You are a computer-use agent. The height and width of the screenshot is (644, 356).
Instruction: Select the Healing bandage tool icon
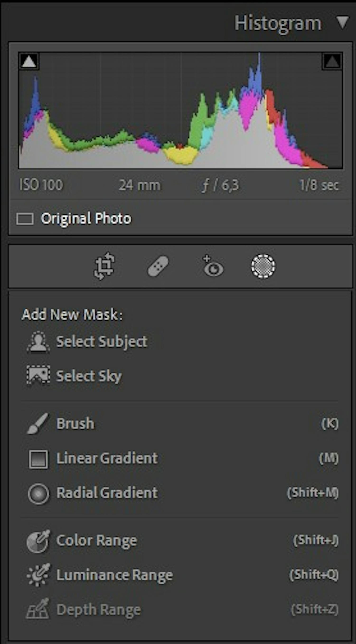pos(158,266)
